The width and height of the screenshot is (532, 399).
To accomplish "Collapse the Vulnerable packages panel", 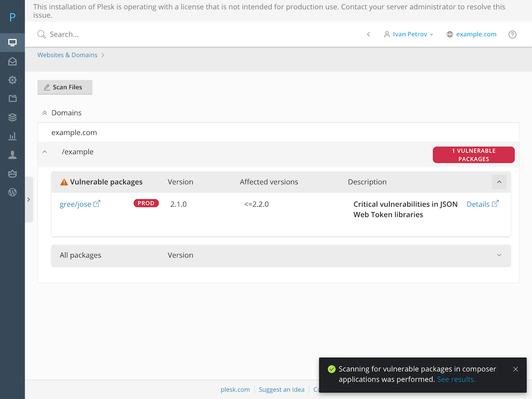I will click(499, 182).
